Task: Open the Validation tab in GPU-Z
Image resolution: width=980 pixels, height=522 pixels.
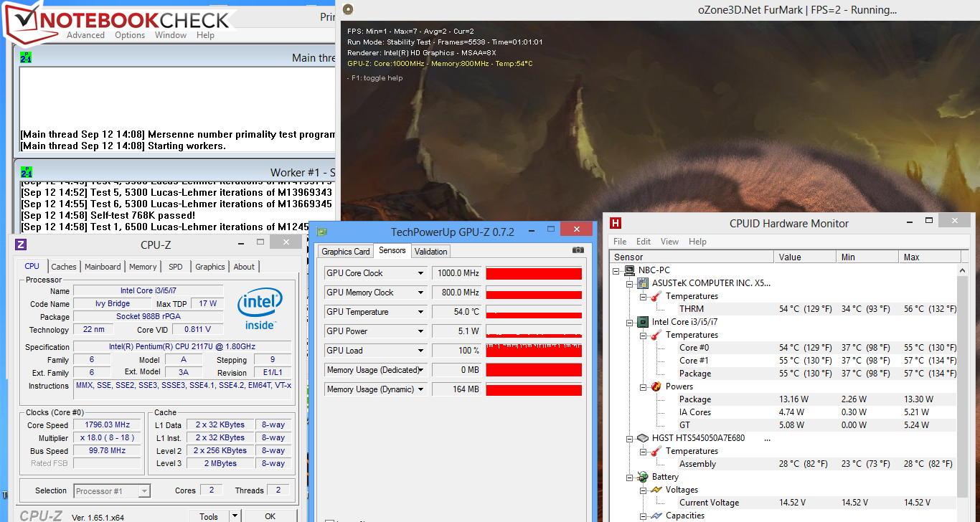Action: (x=431, y=252)
